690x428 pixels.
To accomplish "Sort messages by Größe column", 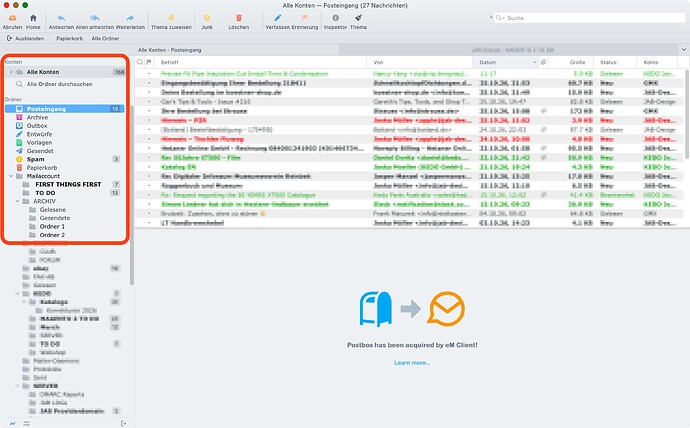I will click(x=571, y=62).
